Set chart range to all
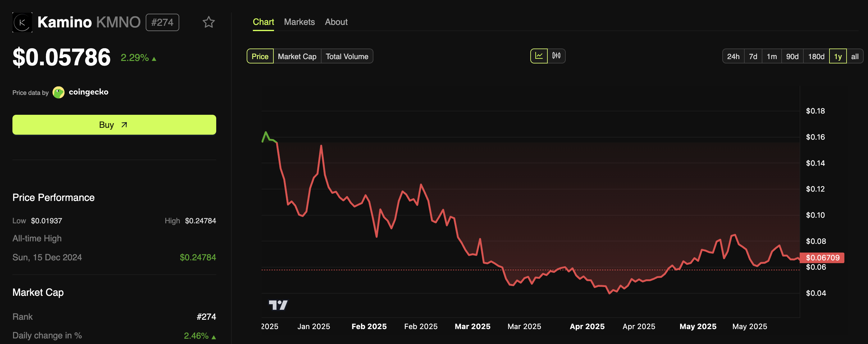Viewport: 868px width, 344px height. click(855, 56)
